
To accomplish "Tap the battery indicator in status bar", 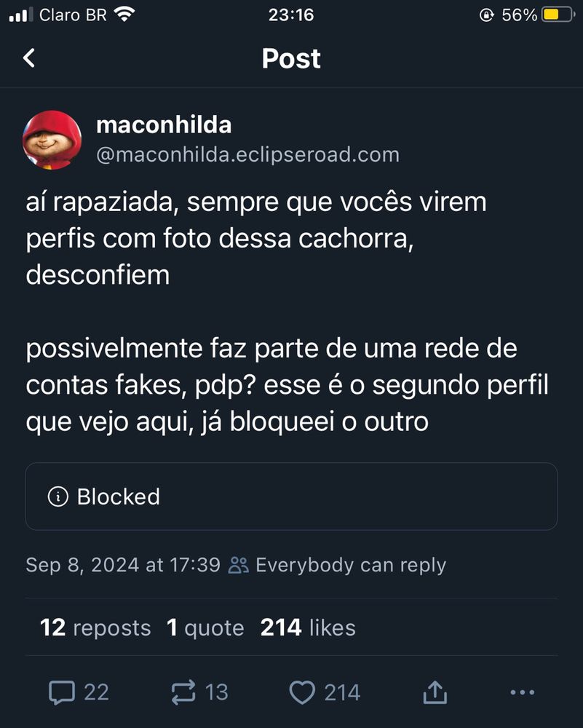I will [x=558, y=15].
